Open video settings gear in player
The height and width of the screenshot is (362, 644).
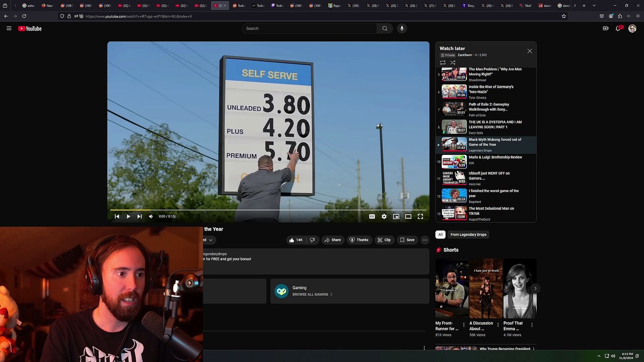point(384,217)
